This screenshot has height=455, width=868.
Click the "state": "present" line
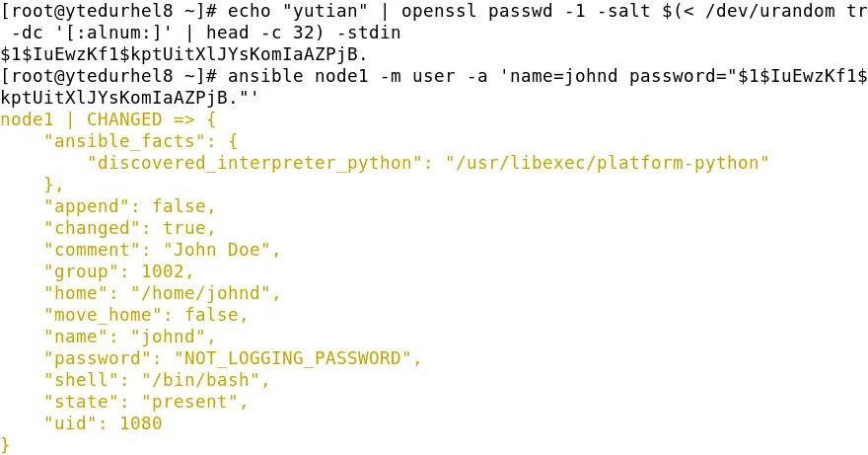[146, 402]
